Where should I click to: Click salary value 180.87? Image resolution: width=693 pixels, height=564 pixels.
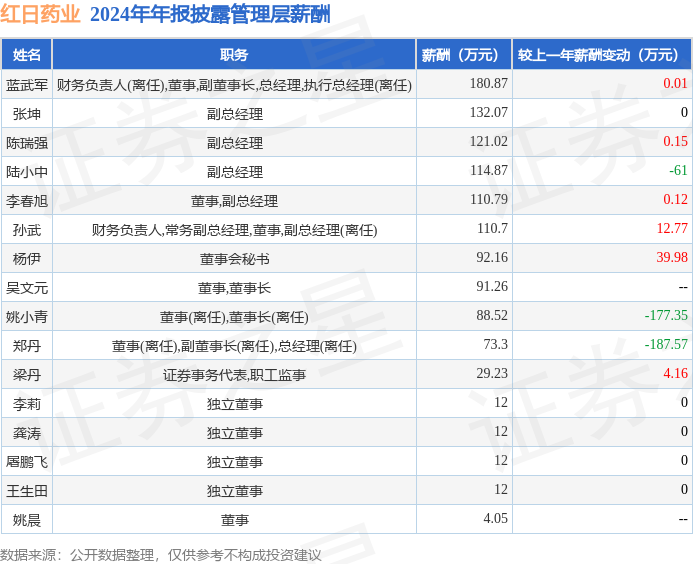pyautogui.click(x=488, y=83)
